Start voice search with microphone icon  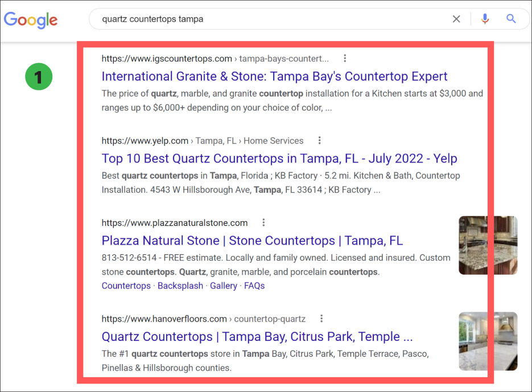[x=485, y=19]
